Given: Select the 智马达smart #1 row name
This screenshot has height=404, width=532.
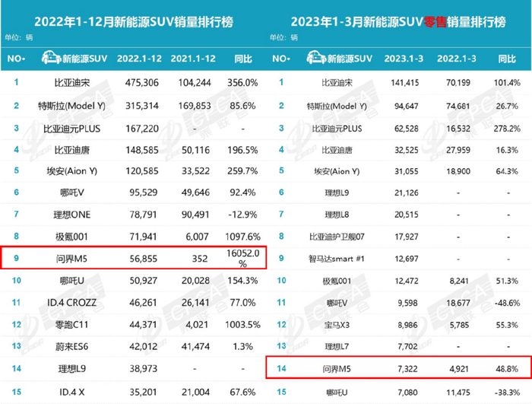Looking at the screenshot, I should [336, 259].
